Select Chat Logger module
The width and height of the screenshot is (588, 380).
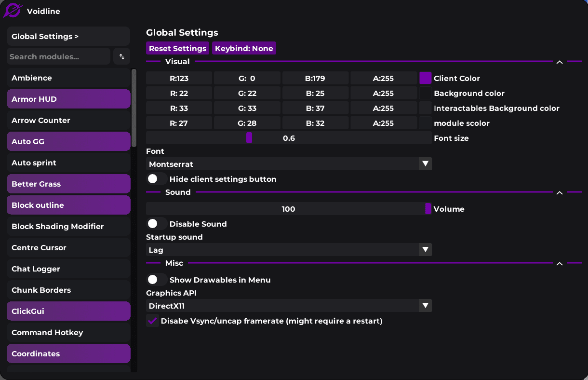click(68, 269)
